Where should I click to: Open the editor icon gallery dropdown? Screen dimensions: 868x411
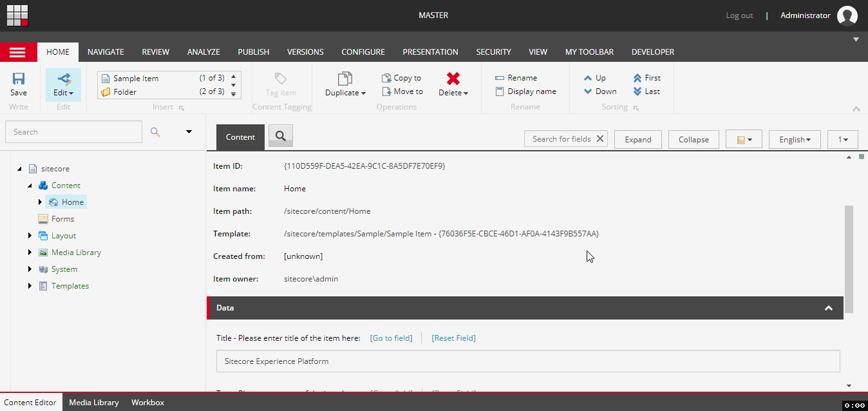coord(744,139)
